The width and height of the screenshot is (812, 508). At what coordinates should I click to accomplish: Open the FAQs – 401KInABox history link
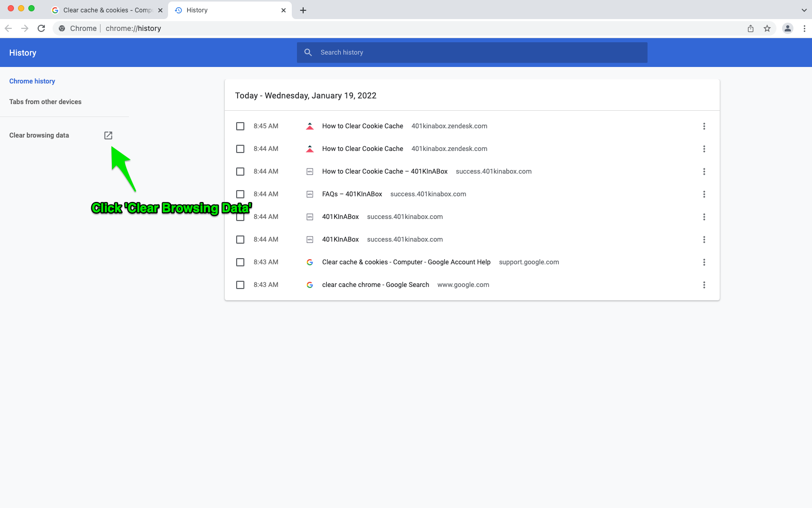click(x=352, y=194)
